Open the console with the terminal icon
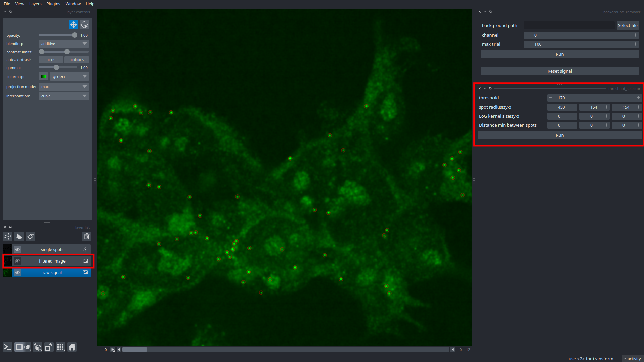Image resolution: width=644 pixels, height=362 pixels. click(8, 347)
